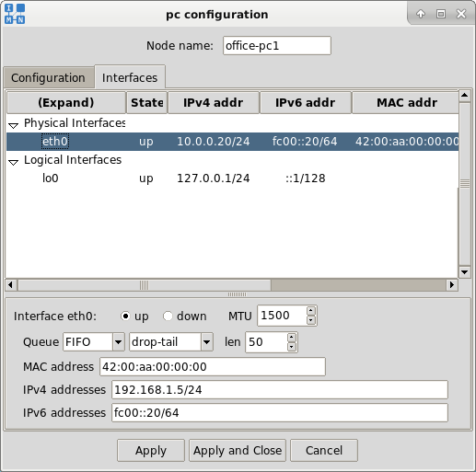The width and height of the screenshot is (476, 472).
Task: Set interface eth0 state to down
Action: tap(168, 316)
